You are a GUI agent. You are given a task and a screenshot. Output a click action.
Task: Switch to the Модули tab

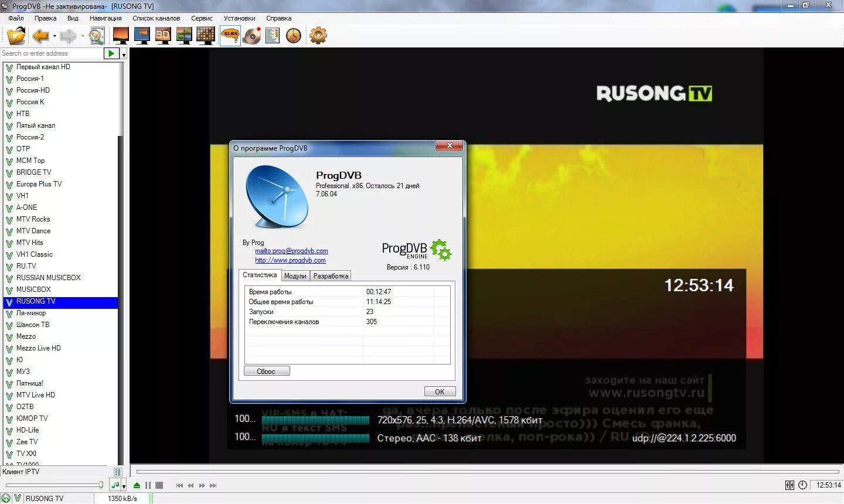coord(295,276)
